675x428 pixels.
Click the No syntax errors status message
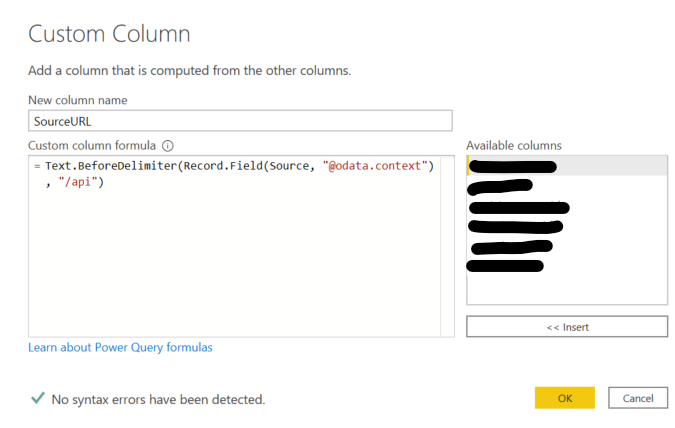(x=158, y=399)
